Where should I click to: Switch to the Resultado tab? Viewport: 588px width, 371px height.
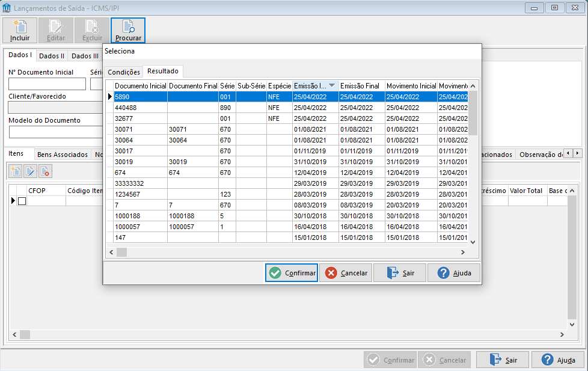pyautogui.click(x=163, y=71)
